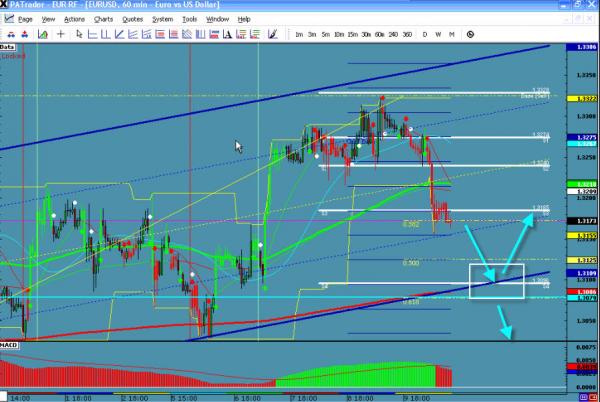
Task: Open the Charts menu
Action: (103, 19)
